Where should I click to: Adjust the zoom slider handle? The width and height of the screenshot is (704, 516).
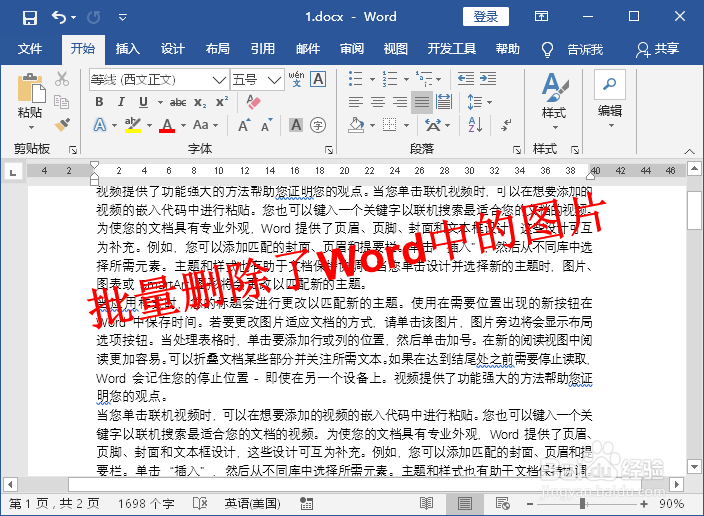pyautogui.click(x=582, y=504)
